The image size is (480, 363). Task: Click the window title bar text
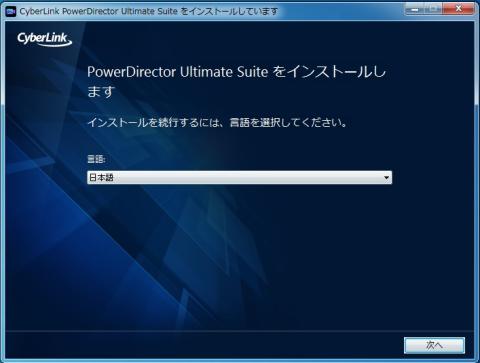point(149,11)
